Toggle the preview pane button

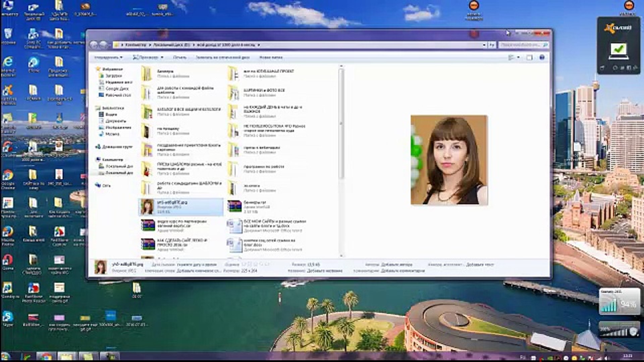pyautogui.click(x=529, y=57)
